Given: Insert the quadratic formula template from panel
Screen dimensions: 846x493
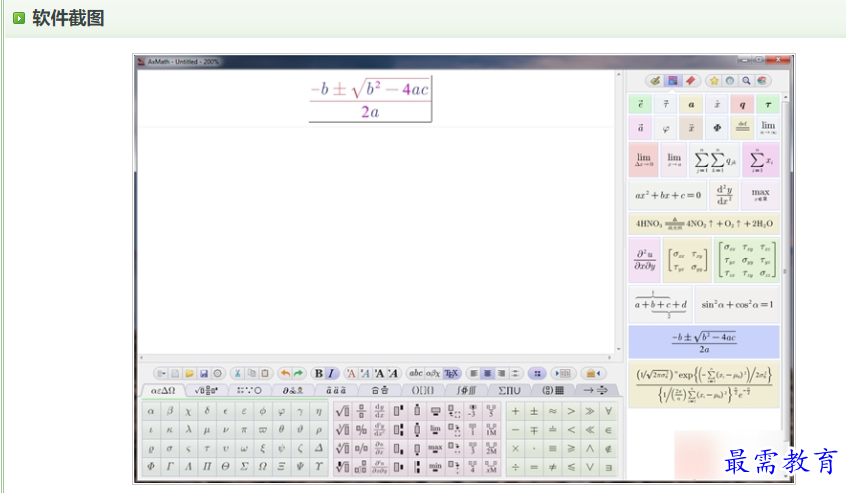Looking at the screenshot, I should coord(703,342).
